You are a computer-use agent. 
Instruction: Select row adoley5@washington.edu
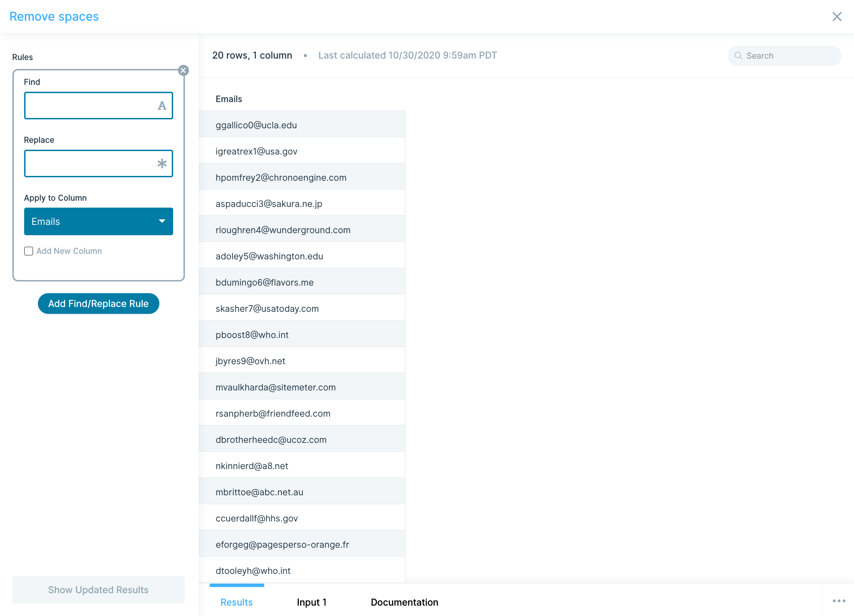point(302,255)
